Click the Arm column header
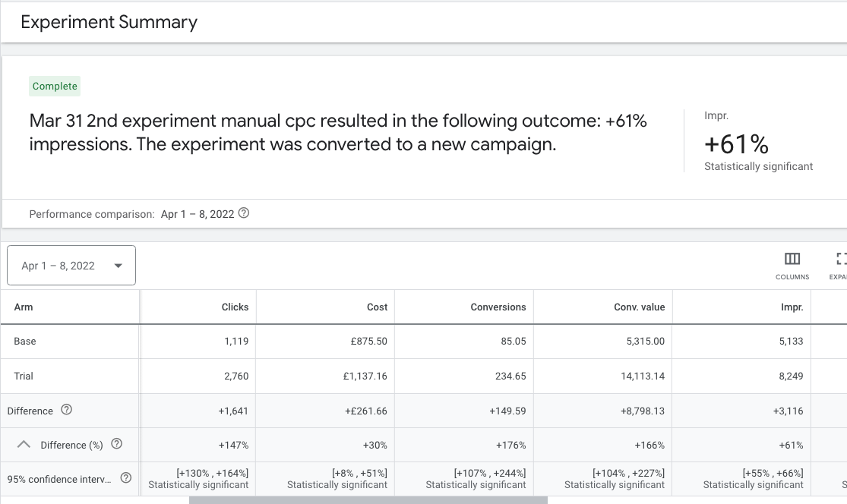 tap(24, 307)
